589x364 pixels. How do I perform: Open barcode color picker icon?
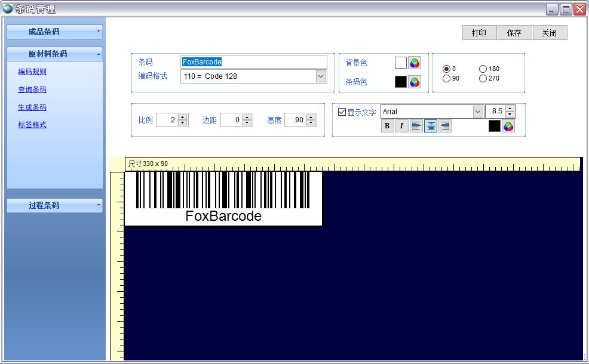coord(415,82)
